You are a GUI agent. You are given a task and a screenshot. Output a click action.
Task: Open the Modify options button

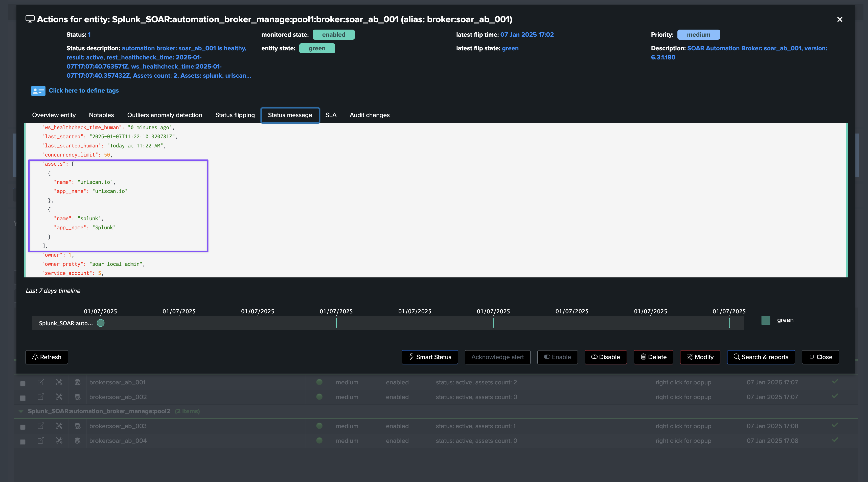click(700, 357)
